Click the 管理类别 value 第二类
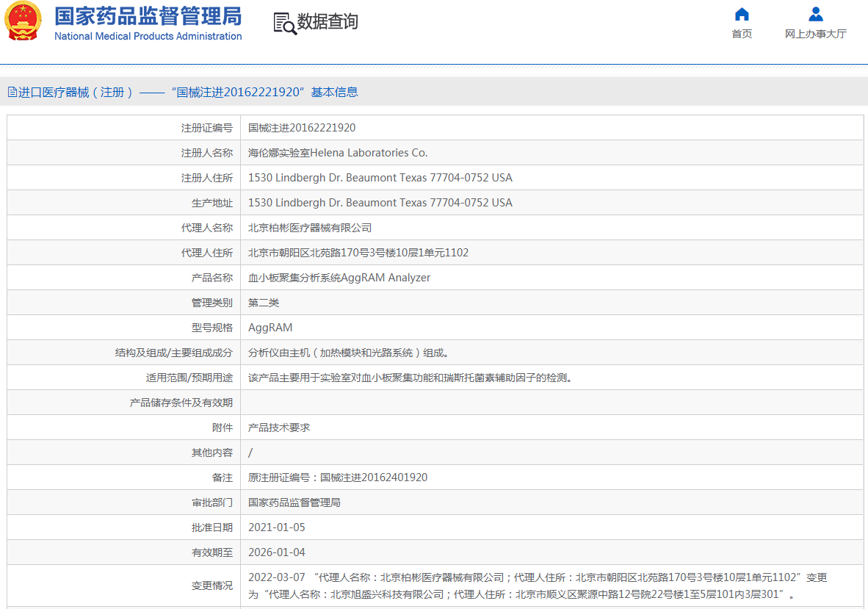The height and width of the screenshot is (609, 868). 263,303
